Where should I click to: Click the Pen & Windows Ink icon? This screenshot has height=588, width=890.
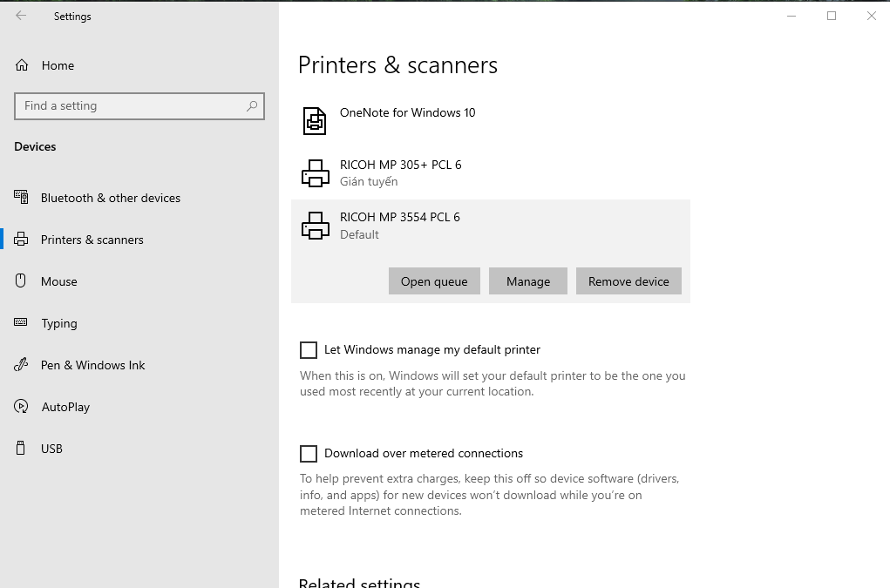(22, 365)
